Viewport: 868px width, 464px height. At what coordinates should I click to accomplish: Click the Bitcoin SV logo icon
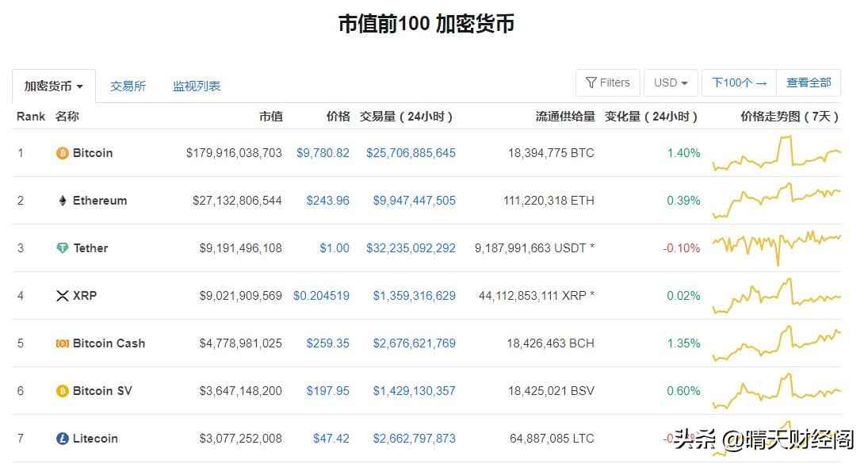tap(63, 391)
